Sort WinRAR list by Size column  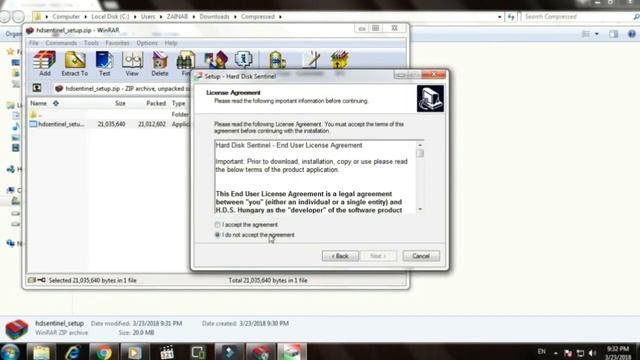(120, 103)
